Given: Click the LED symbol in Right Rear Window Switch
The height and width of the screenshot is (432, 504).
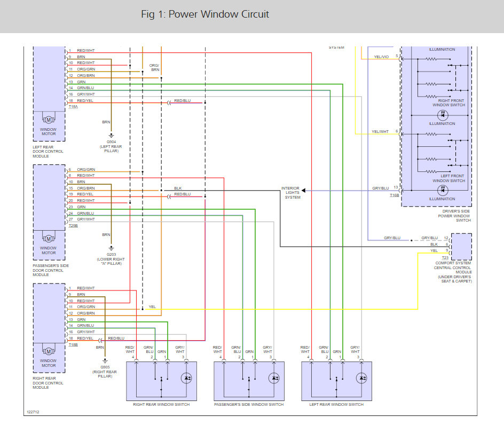Looking at the screenshot, I should coord(186,378).
